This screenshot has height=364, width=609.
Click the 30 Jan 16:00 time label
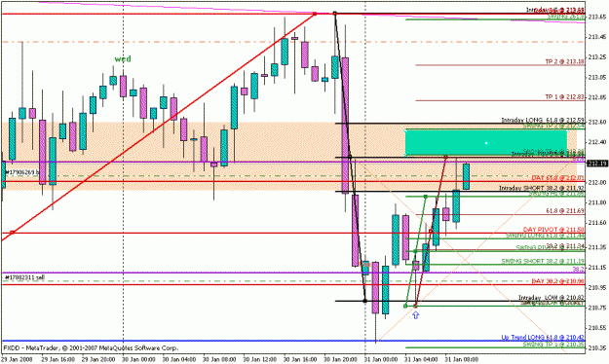300,359
